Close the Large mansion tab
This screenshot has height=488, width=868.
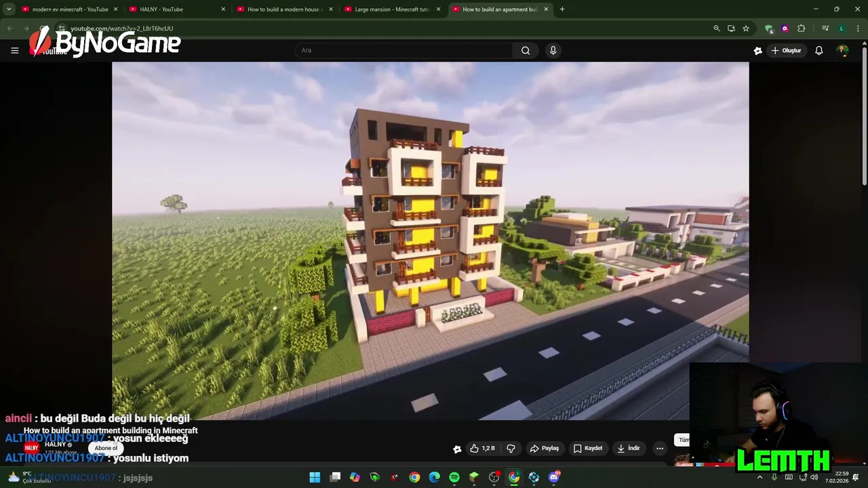tap(438, 9)
